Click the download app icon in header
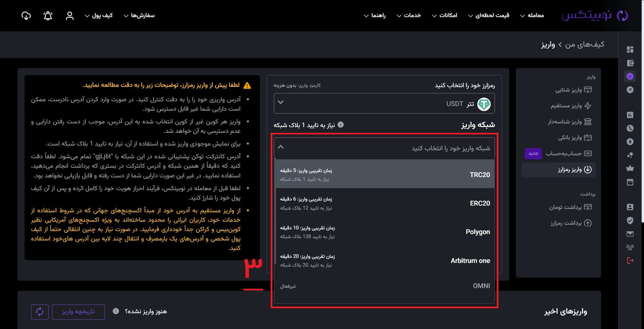Screen dimensions: 644x329 (x=26, y=16)
